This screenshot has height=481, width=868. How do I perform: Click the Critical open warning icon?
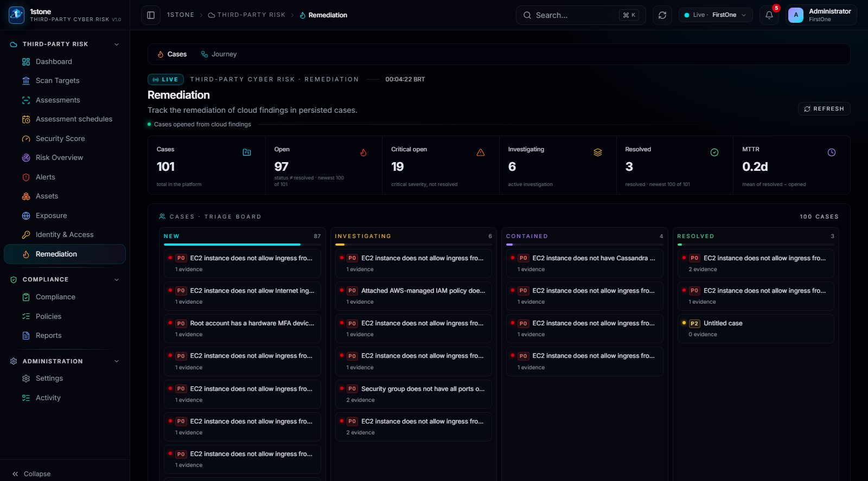click(481, 152)
